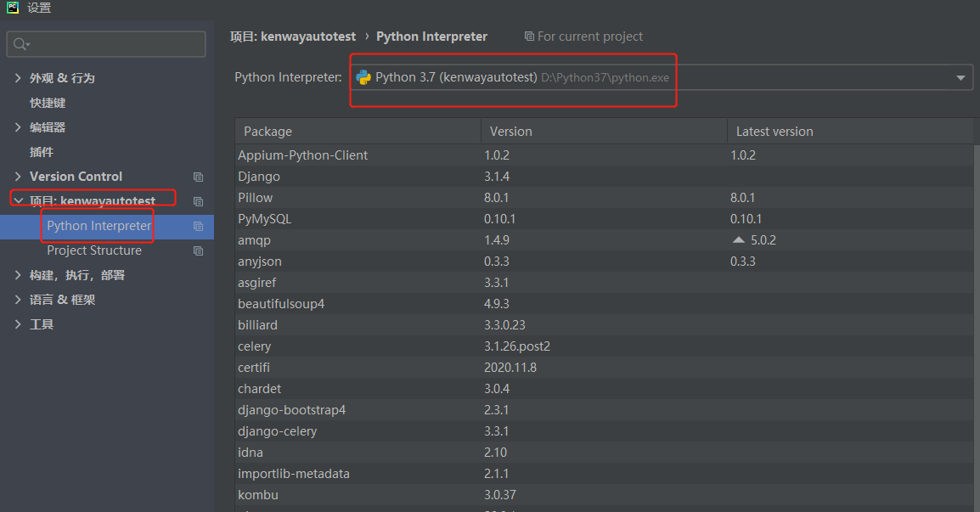Expand the 工具 section
This screenshot has width=980, height=512.
point(18,324)
